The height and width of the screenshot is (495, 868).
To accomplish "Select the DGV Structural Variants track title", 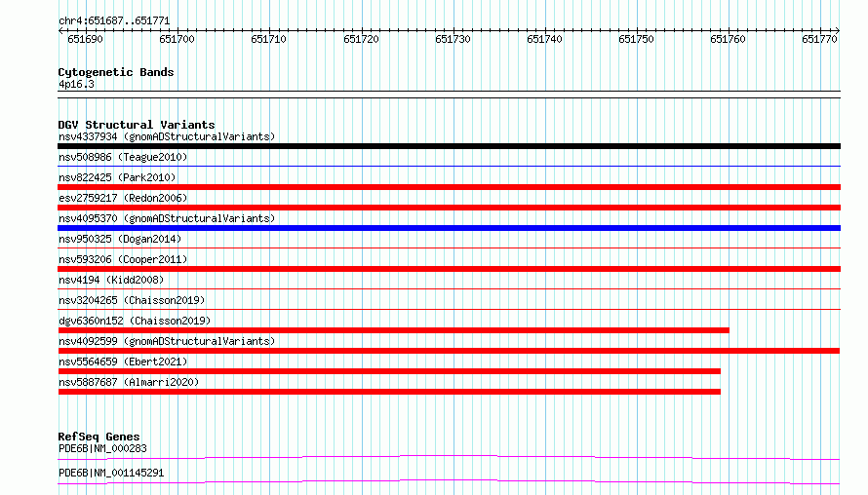I will 137,125.
